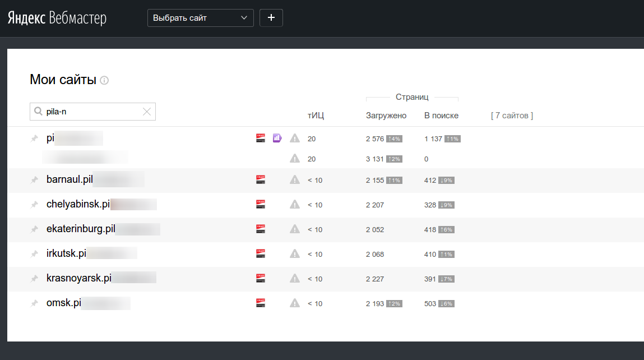Click purple Metrika icon in first row
Screen dimensions: 644x360
[x=277, y=138]
